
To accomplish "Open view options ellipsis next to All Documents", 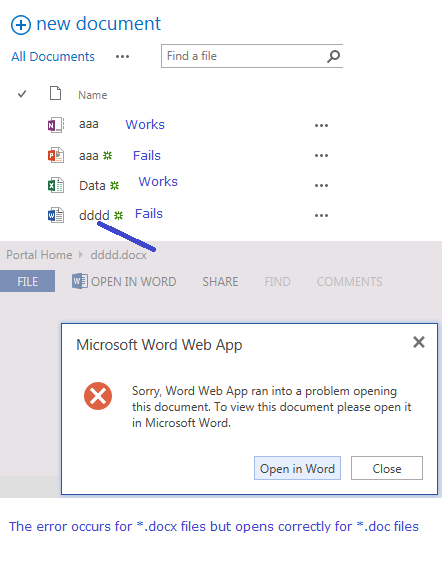I will tap(122, 57).
